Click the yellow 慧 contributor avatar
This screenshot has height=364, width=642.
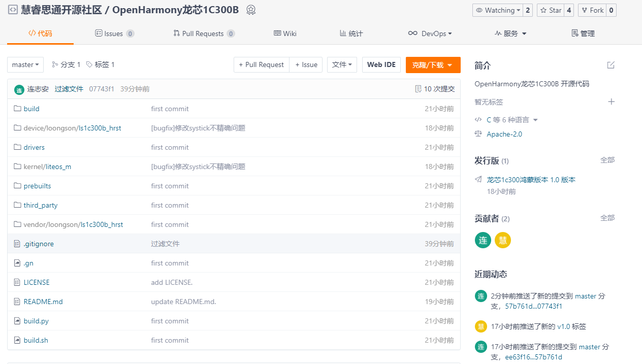(x=503, y=240)
